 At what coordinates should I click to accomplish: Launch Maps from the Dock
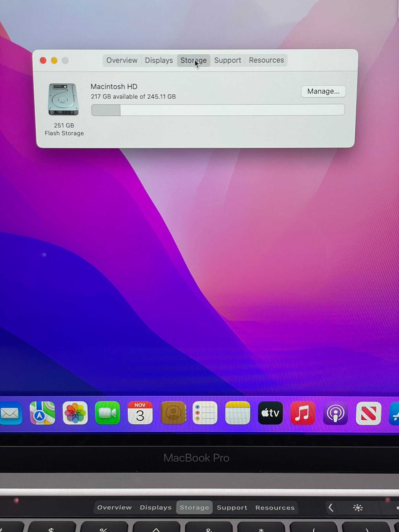pyautogui.click(x=42, y=413)
